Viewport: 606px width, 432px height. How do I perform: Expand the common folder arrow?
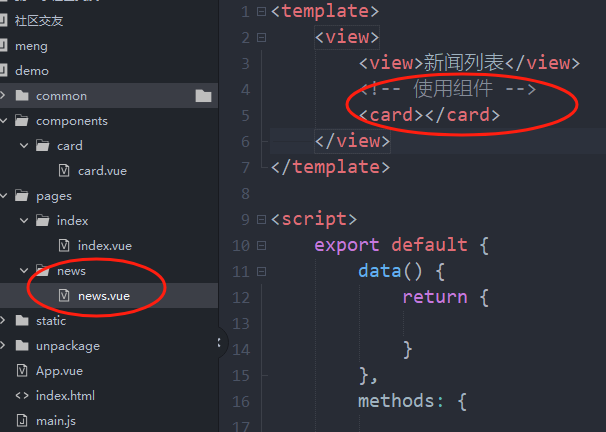pyautogui.click(x=5, y=96)
